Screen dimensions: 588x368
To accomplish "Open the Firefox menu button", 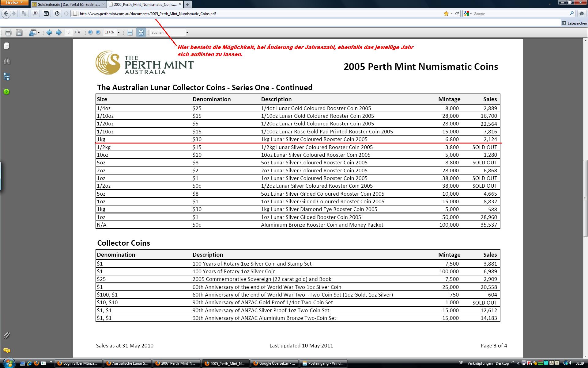I will [14, 2].
